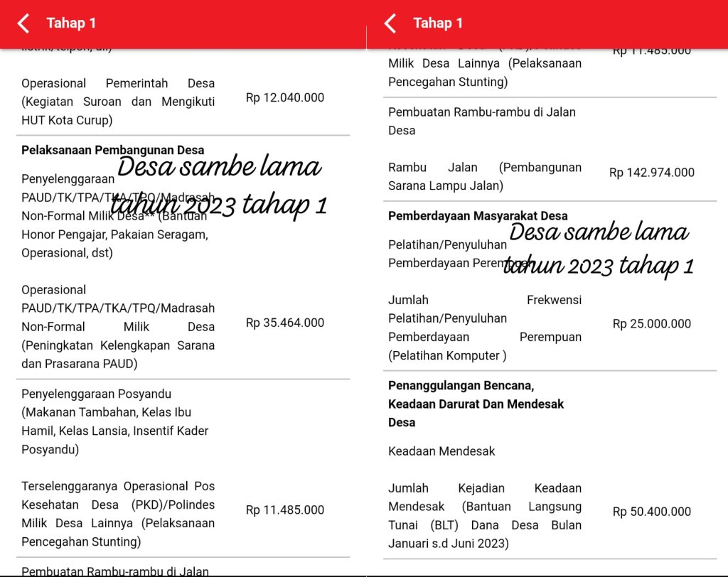Click the Rp 142.974.000 amount

[652, 173]
